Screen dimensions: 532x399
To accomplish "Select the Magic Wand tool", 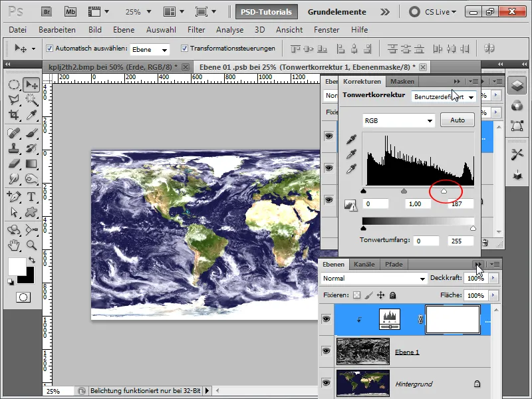I will (x=31, y=100).
